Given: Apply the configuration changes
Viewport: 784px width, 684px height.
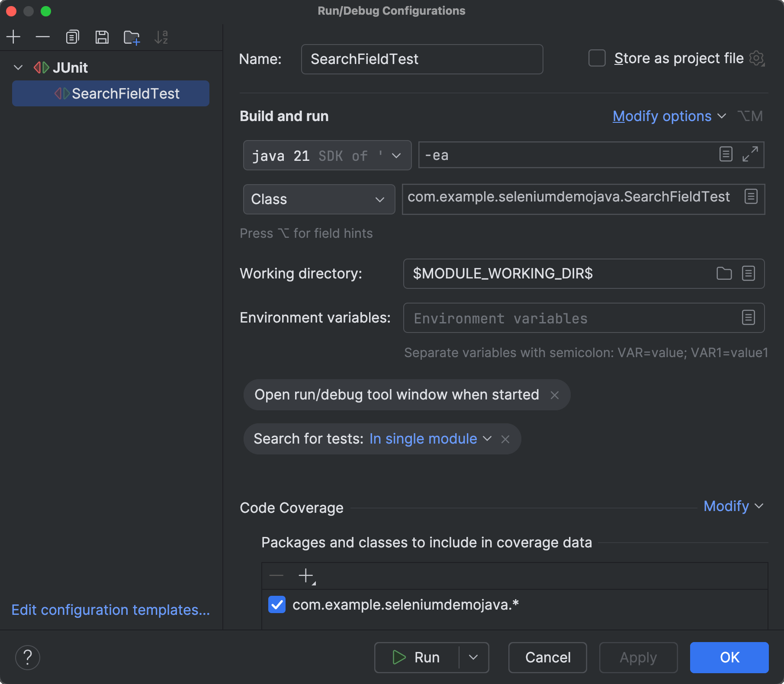Looking at the screenshot, I should click(638, 657).
